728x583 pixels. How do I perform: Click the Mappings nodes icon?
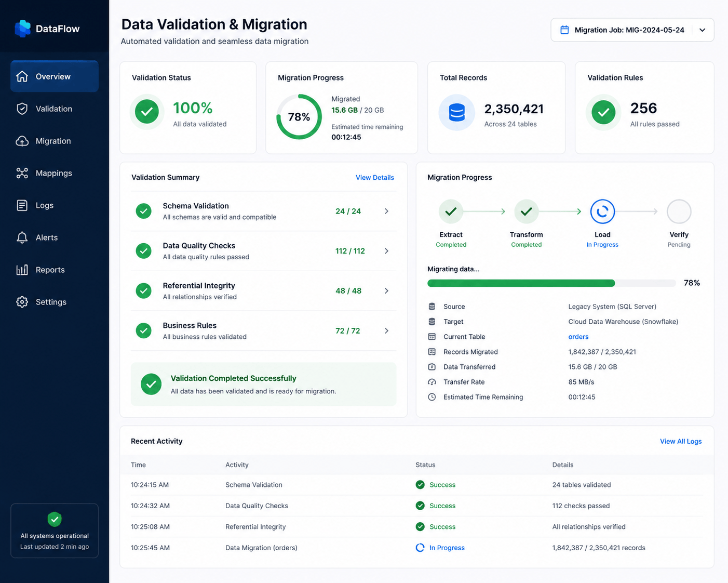(x=22, y=173)
